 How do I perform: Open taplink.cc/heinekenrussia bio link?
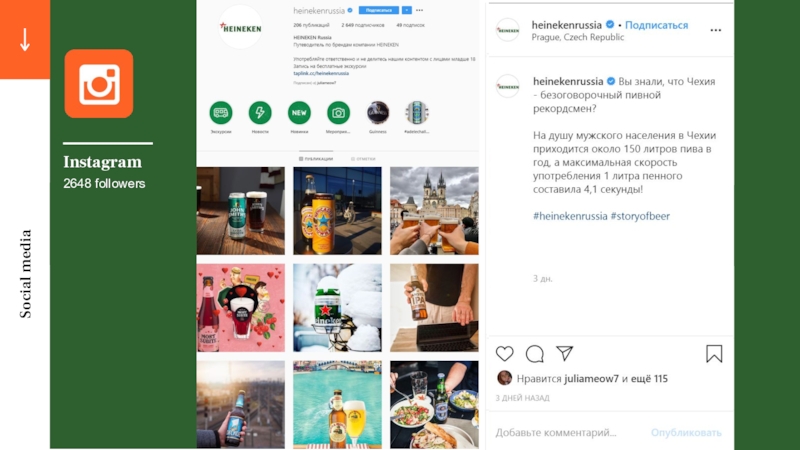click(321, 73)
